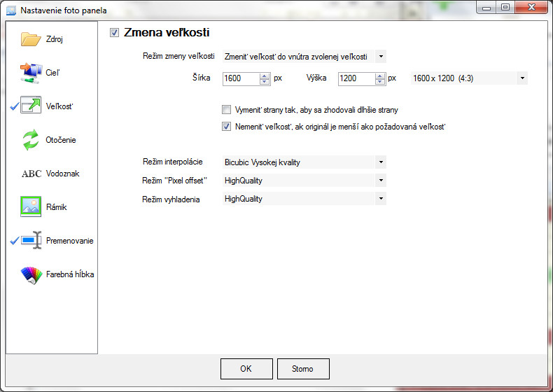Screen dimensions: 553x392
Task: Switch to Farebná hĺbka settings
Action: [x=70, y=274]
